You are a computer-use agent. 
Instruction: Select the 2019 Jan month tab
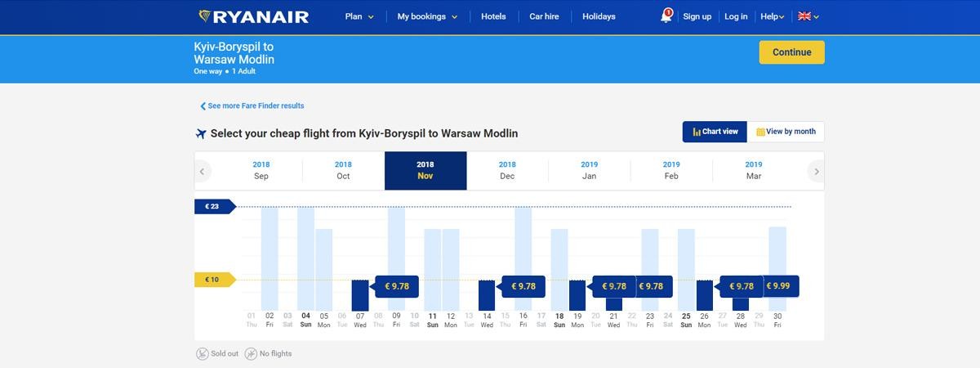[590, 170]
